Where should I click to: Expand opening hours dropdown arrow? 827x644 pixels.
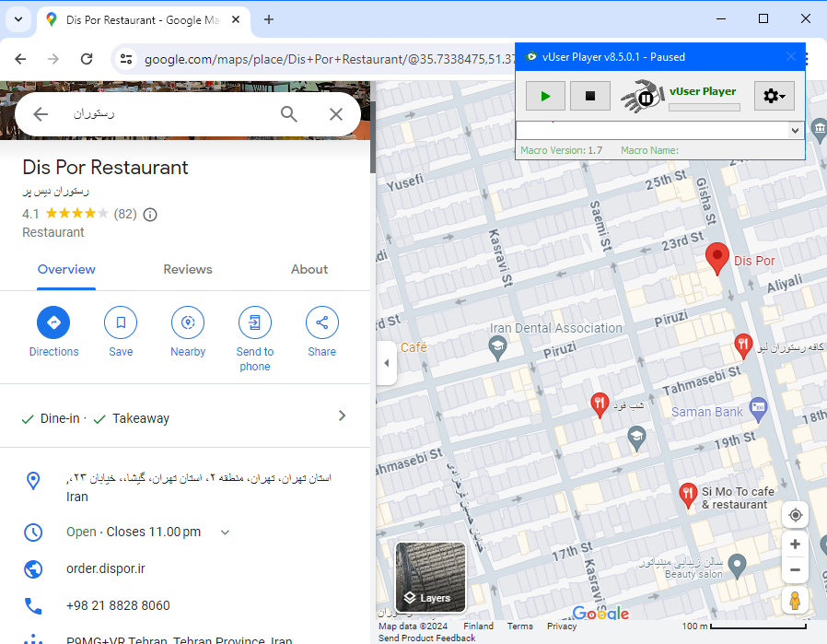click(x=226, y=533)
